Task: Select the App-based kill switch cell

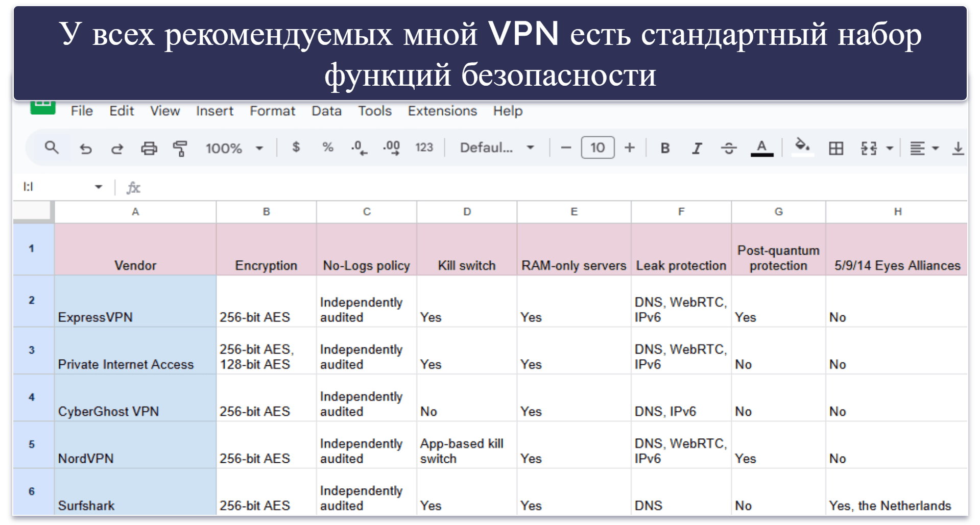Action: pyautogui.click(x=467, y=445)
